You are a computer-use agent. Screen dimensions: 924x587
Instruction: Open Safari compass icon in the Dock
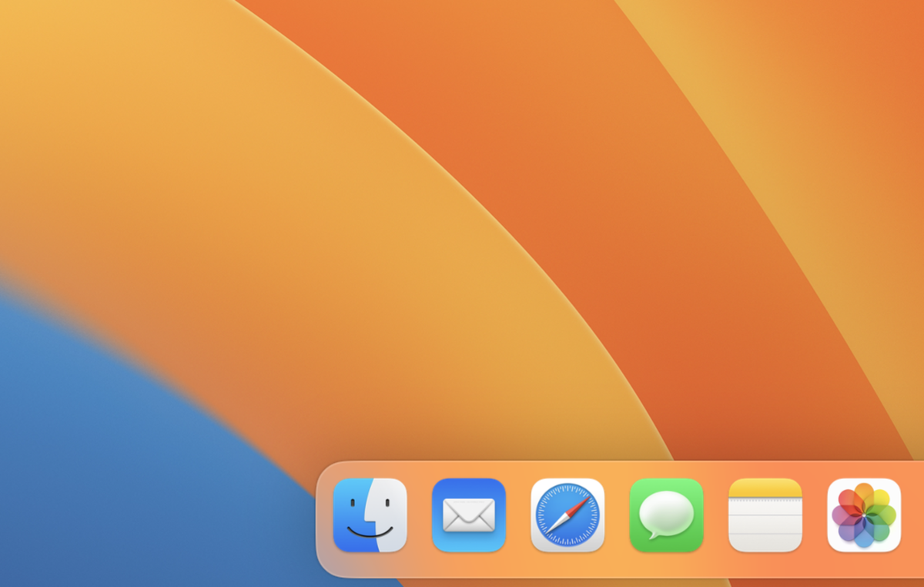coord(567,515)
